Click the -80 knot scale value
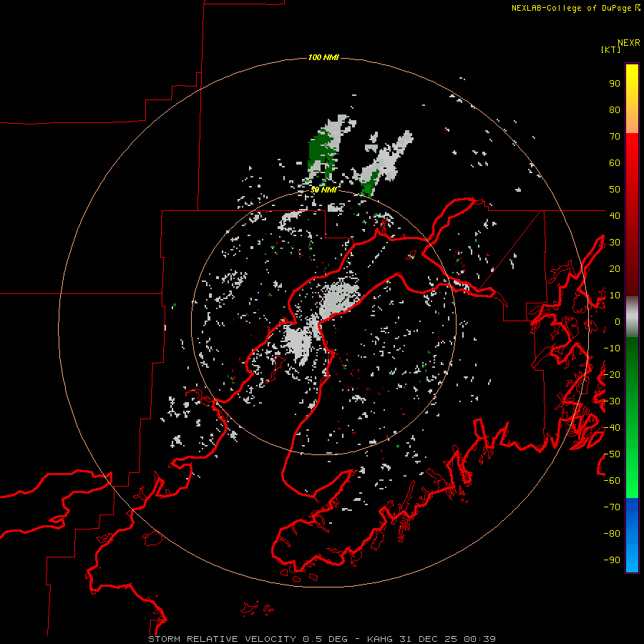 pyautogui.click(x=612, y=534)
